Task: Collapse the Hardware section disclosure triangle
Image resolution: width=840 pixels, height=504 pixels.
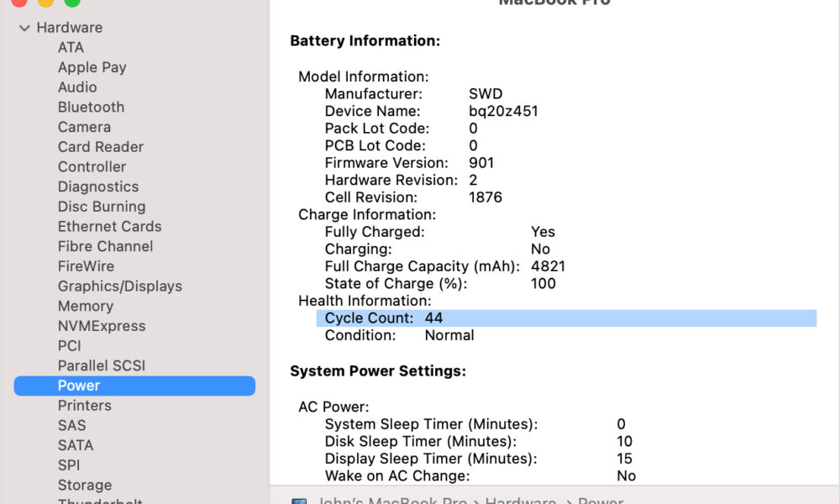Action: coord(24,28)
